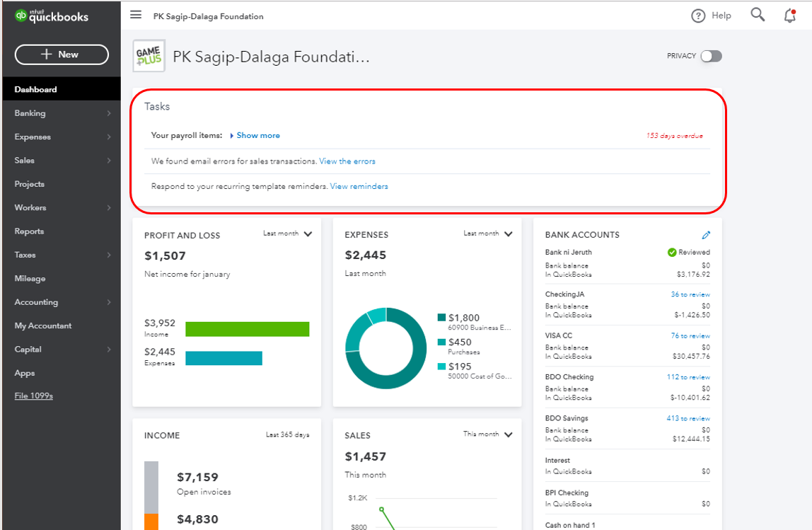
Task: Click the green Income bar
Action: [247, 329]
